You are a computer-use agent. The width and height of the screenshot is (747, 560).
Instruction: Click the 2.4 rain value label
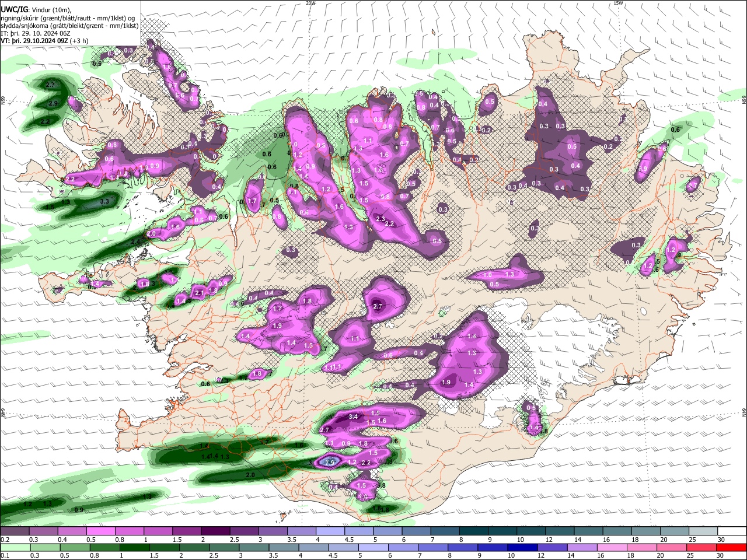(135, 241)
